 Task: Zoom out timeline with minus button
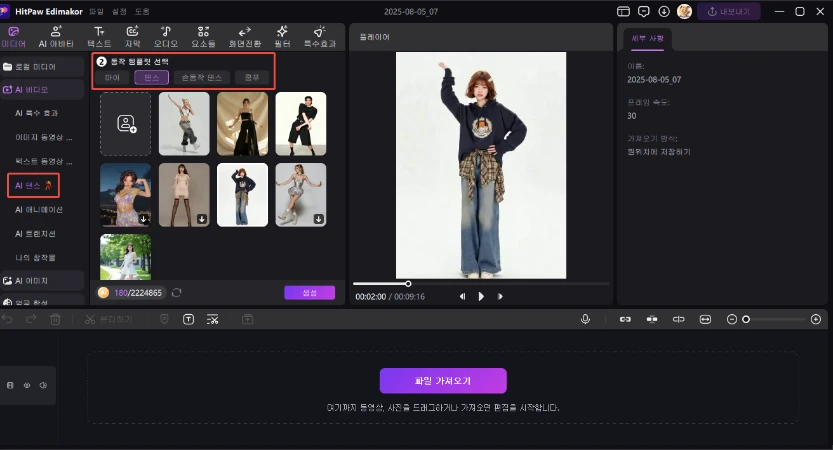[x=732, y=319]
